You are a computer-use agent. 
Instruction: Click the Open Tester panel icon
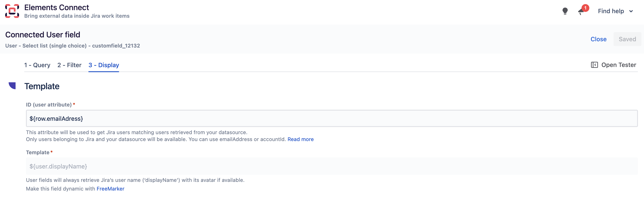pos(594,65)
